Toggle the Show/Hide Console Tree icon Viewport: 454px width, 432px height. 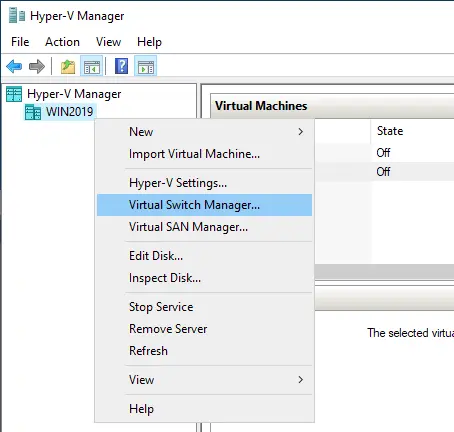(92, 66)
